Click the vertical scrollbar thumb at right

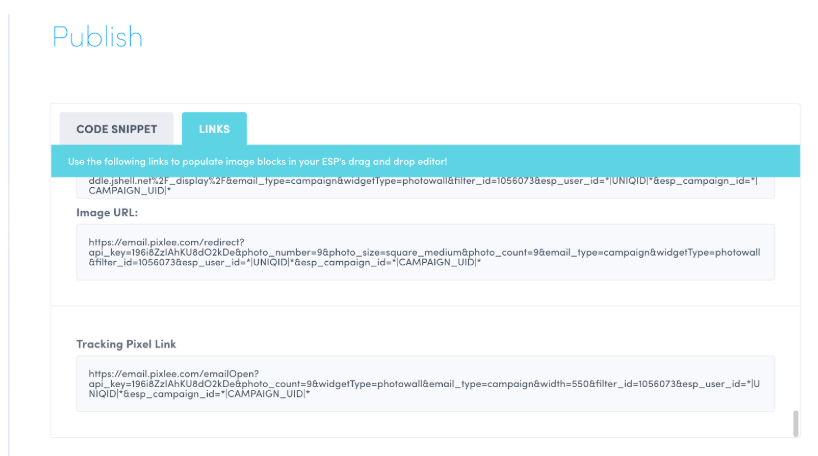pos(796,423)
